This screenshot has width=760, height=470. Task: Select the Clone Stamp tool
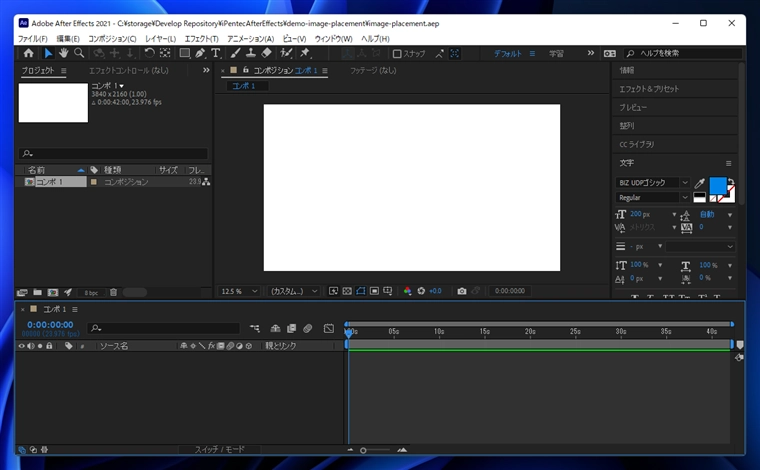click(251, 53)
